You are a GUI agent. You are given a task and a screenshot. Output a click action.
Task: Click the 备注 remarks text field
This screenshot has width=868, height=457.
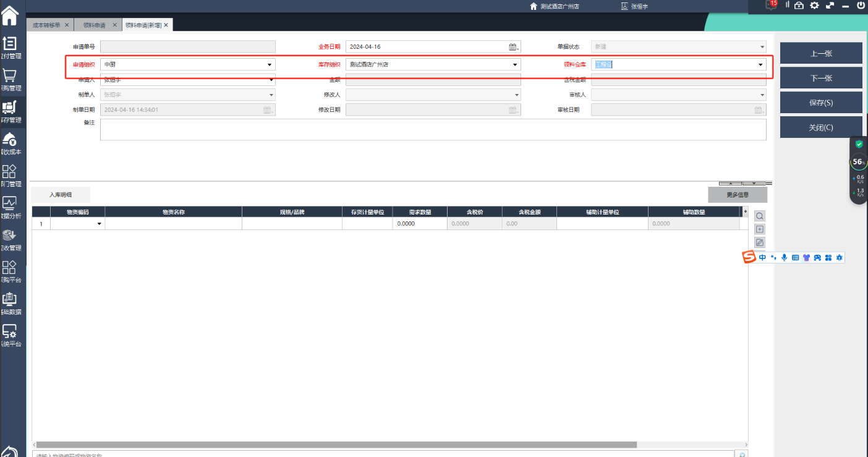tap(433, 129)
